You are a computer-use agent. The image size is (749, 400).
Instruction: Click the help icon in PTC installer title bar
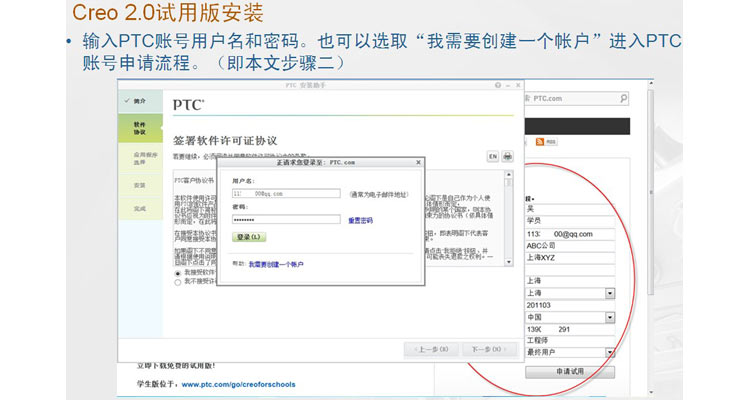point(498,85)
